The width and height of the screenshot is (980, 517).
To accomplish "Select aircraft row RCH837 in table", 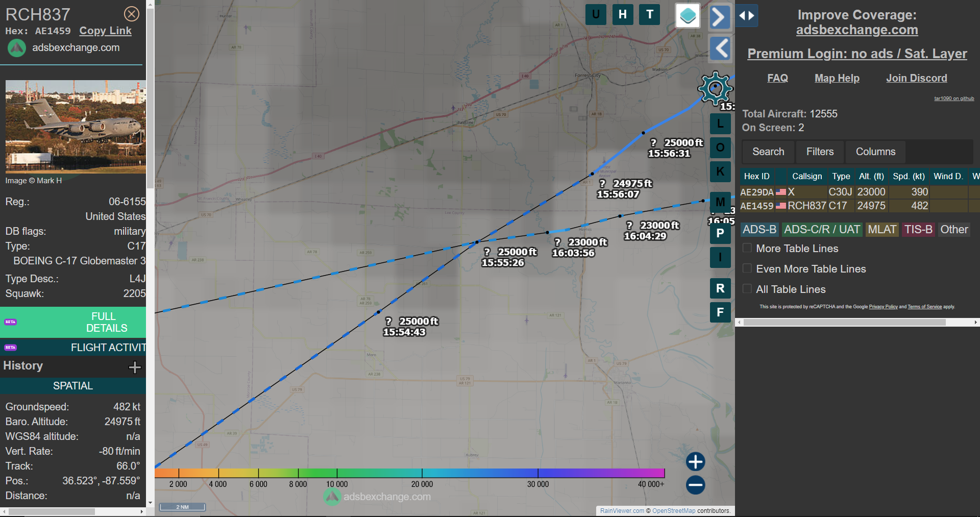I will (x=860, y=206).
